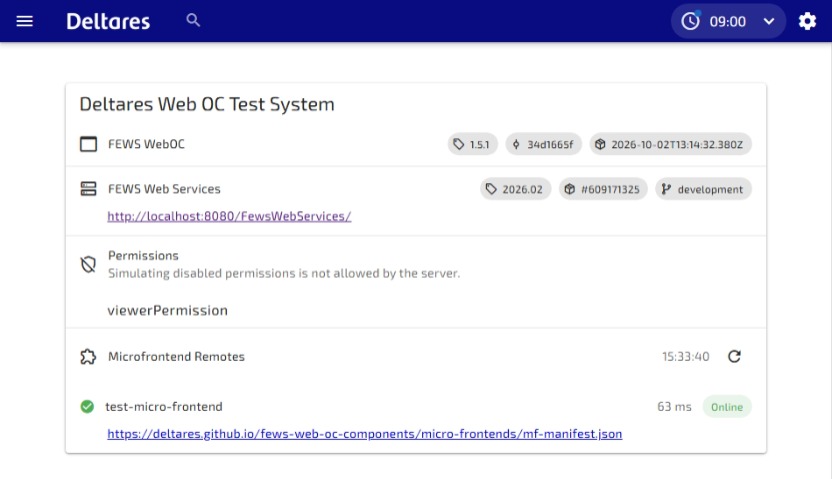Click the Permissions heading
The image size is (832, 479).
pos(143,256)
